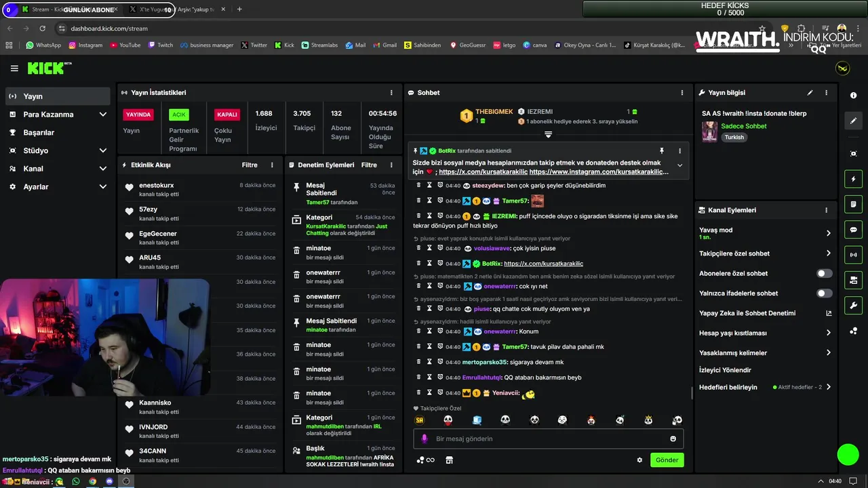
Task: Select Yayın in the left sidebar
Action: coord(58,96)
